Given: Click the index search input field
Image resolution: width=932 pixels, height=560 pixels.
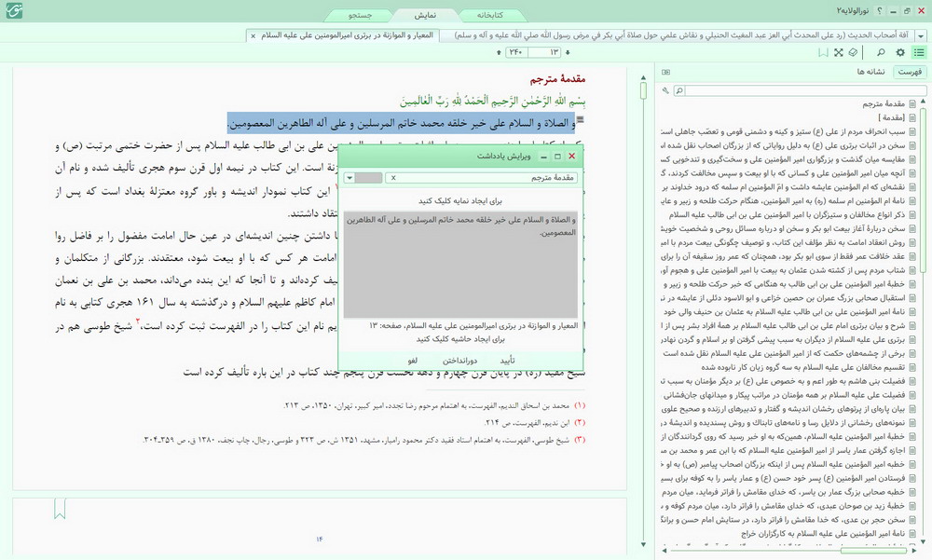Looking at the screenshot, I should coord(806,90).
